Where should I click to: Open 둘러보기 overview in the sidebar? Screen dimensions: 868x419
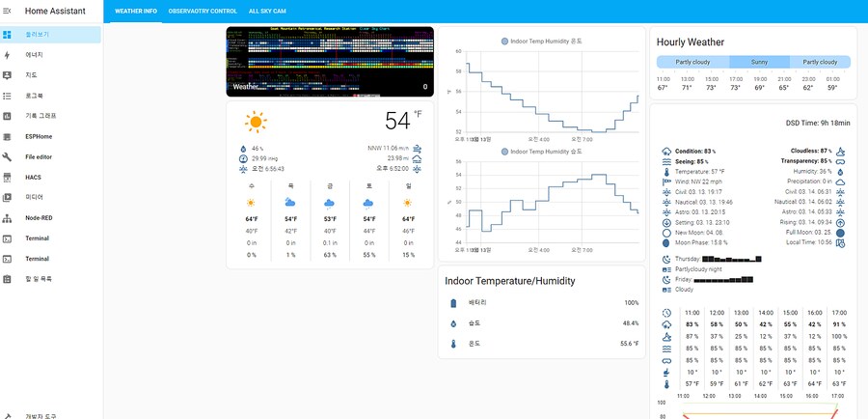(x=51, y=35)
